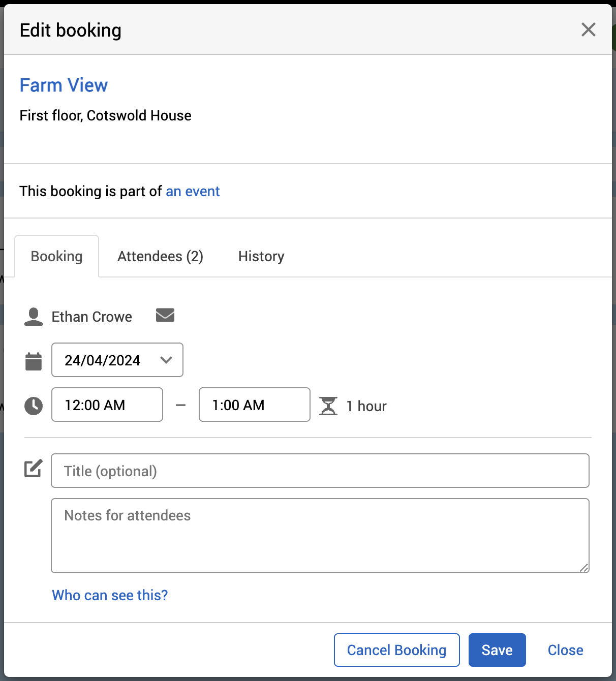The width and height of the screenshot is (616, 681).
Task: Click the envelope icon beside Ethan Crowe
Action: pyautogui.click(x=165, y=316)
